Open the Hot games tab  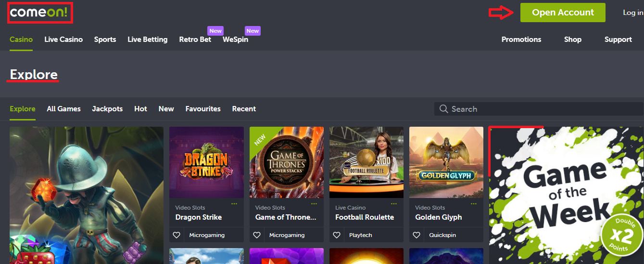pyautogui.click(x=140, y=109)
